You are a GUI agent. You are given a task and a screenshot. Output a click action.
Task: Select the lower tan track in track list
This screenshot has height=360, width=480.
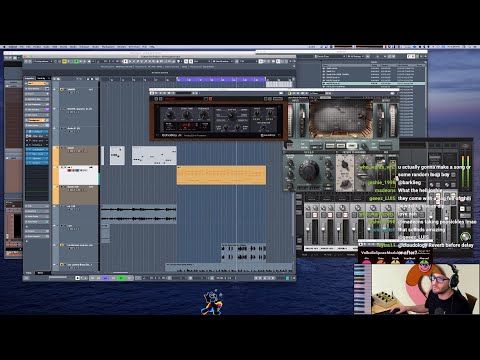[x=79, y=194]
